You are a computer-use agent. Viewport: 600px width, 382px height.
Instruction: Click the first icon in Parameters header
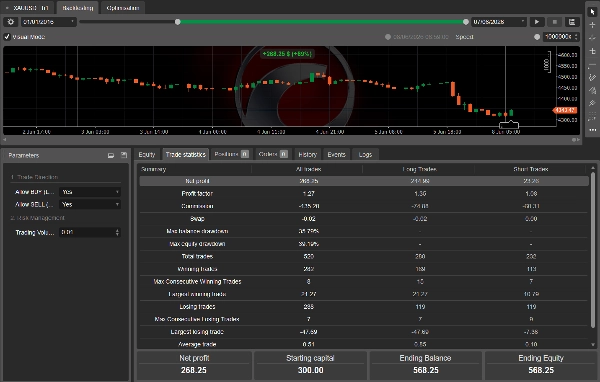111,155
